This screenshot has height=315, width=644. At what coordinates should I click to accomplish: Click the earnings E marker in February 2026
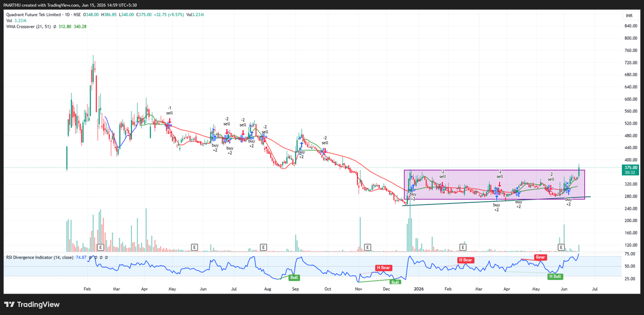[463, 247]
